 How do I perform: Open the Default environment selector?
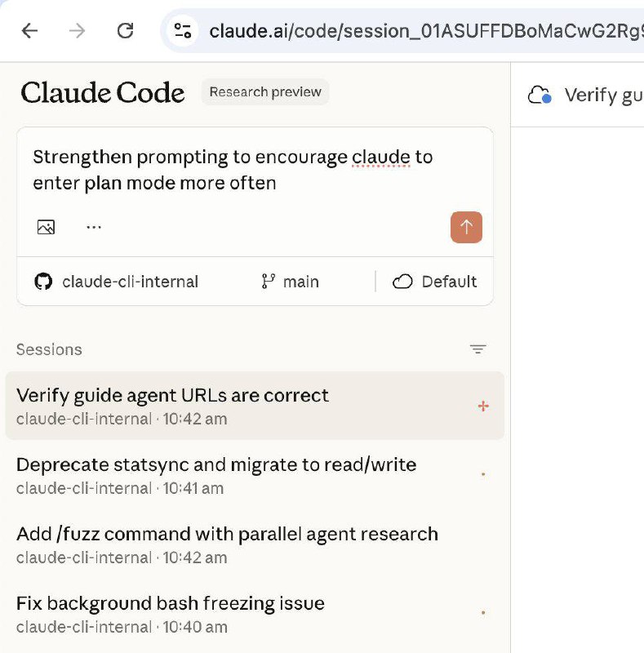tap(434, 282)
